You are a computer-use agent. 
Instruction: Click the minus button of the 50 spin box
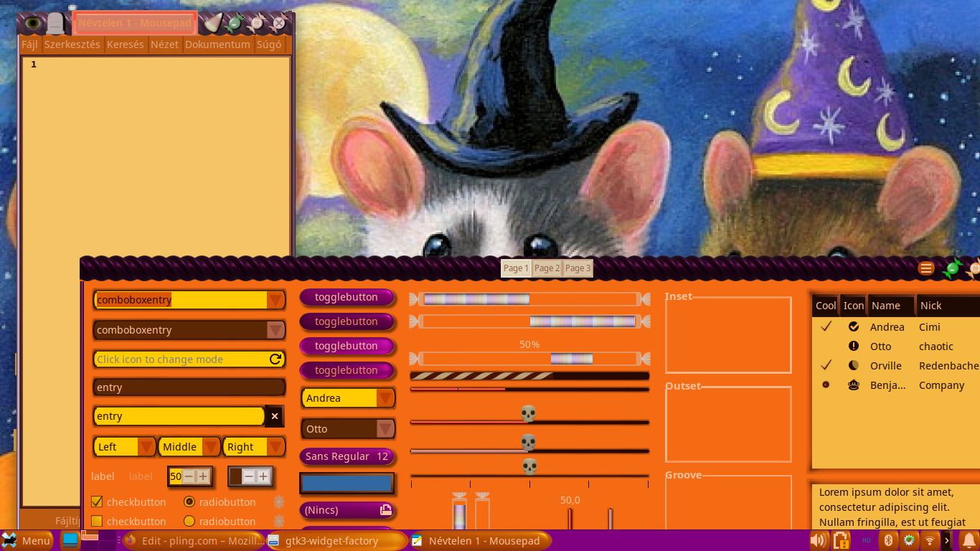pos(189,476)
